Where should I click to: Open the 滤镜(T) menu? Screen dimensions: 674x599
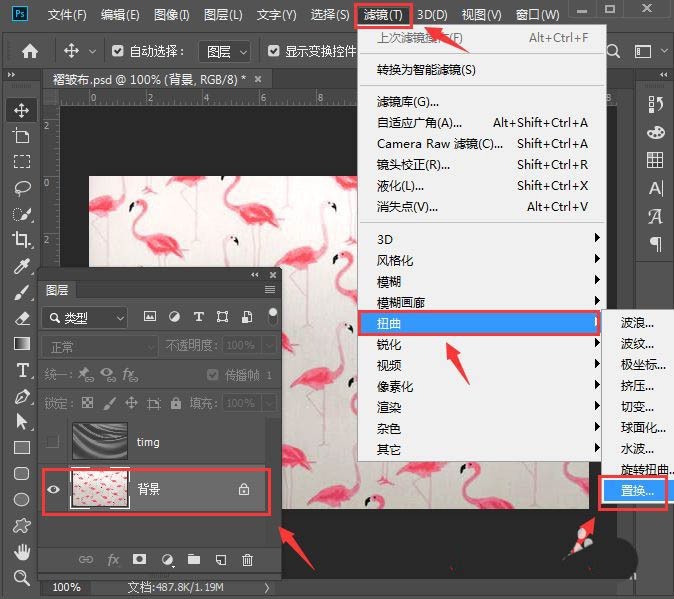tap(383, 15)
